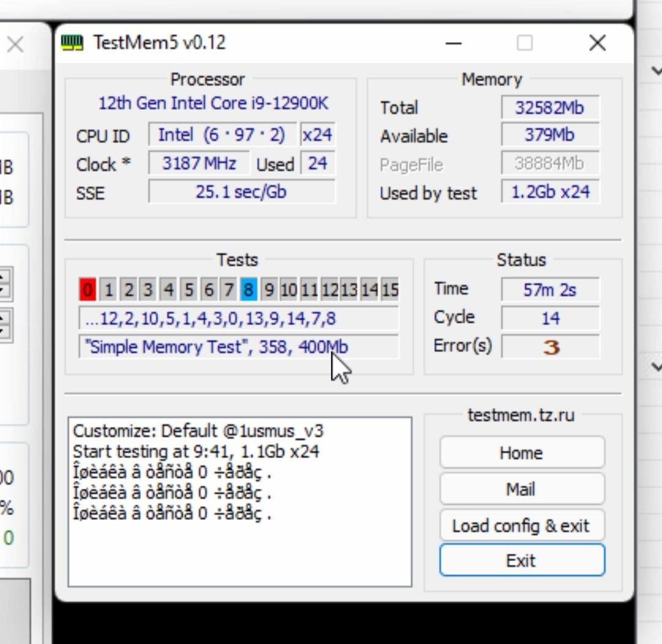Click the Mail button
The height and width of the screenshot is (644, 662).
coord(522,489)
